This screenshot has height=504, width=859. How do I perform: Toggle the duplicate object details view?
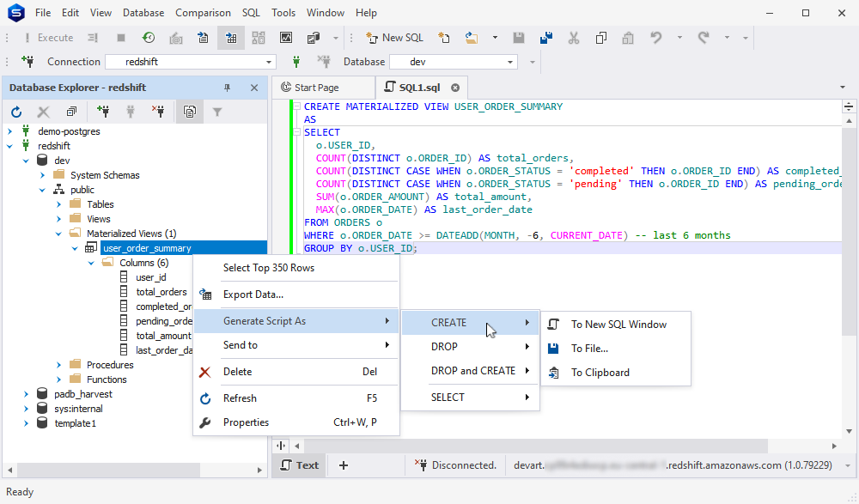189,112
